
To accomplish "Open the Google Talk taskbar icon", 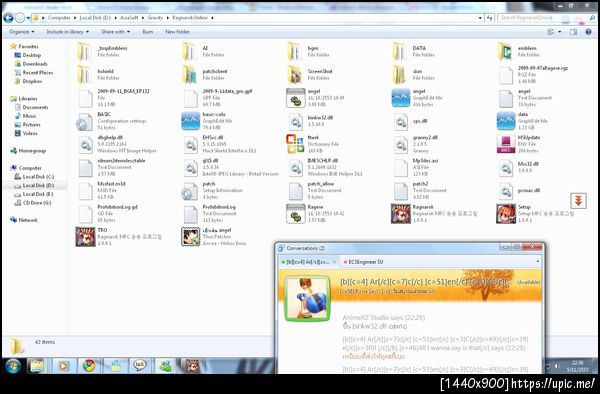I will point(140,366).
